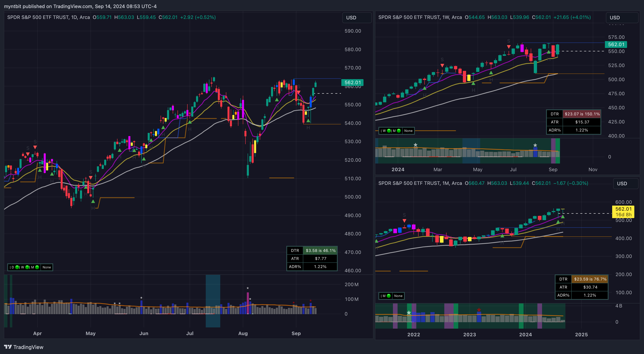This screenshot has height=354, width=644.
Task: Toggle the green D dot in daily chart
Action: coord(17,267)
